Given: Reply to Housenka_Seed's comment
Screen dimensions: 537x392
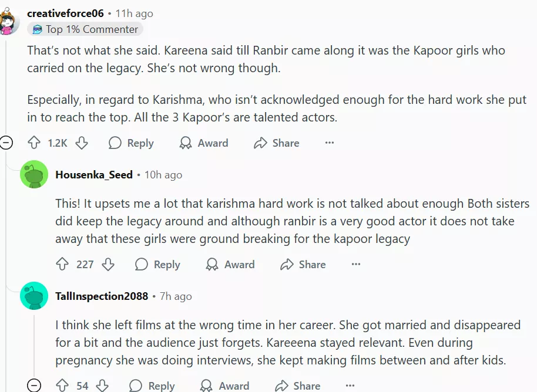Looking at the screenshot, I should click(157, 265).
